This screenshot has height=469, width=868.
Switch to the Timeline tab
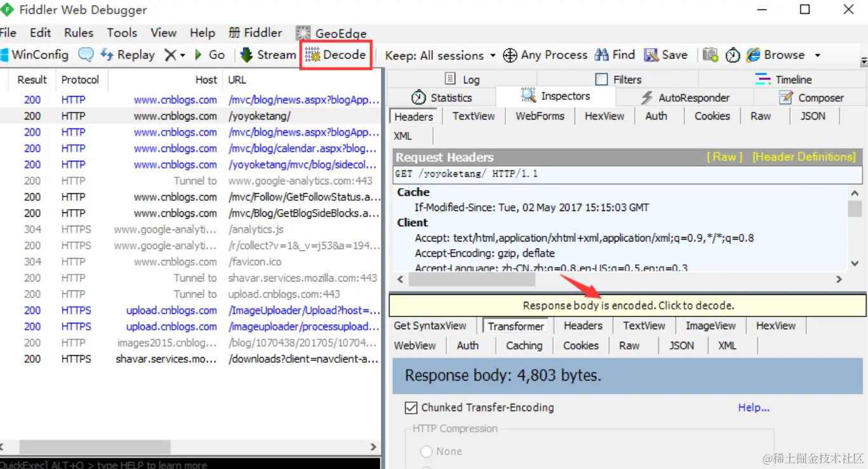tap(783, 79)
